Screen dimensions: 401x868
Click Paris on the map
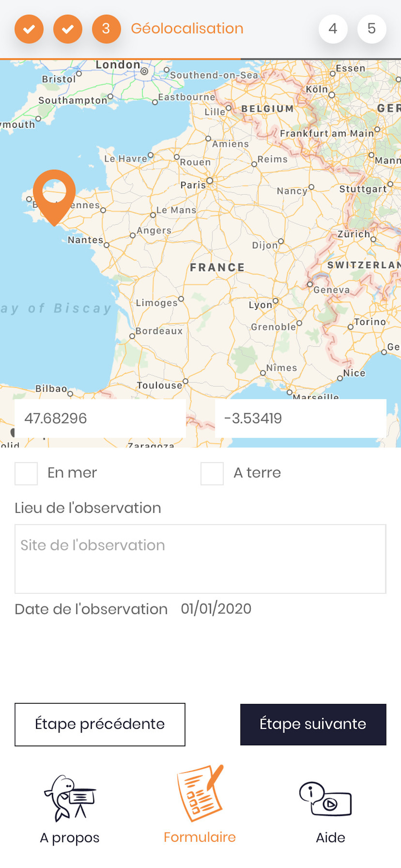click(x=193, y=185)
